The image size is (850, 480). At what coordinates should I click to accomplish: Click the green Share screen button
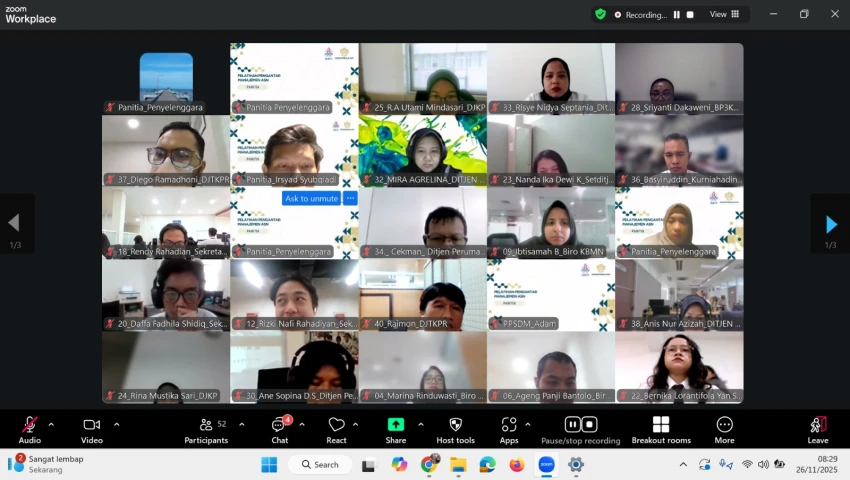(396, 430)
